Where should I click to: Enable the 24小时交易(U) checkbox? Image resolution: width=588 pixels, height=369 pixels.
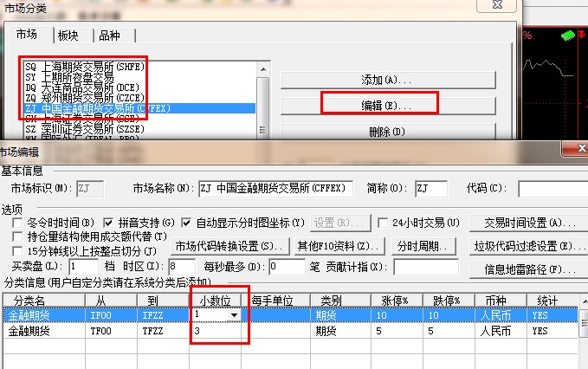click(383, 223)
